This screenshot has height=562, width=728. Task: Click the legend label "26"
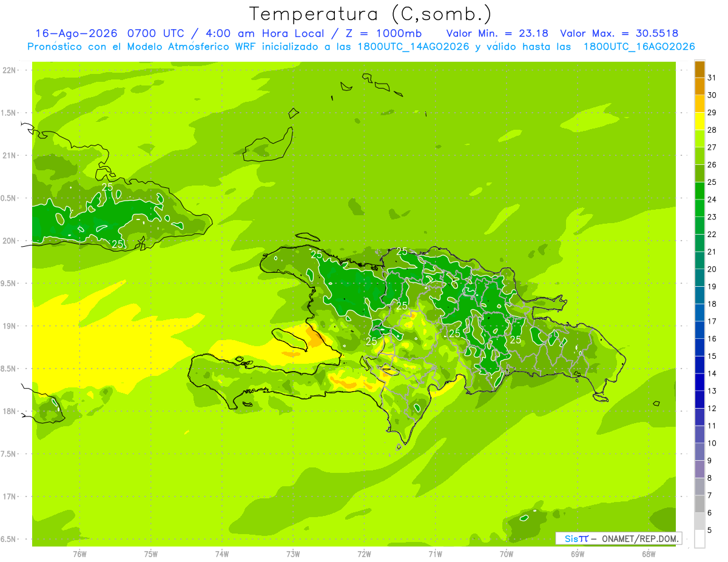click(712, 165)
